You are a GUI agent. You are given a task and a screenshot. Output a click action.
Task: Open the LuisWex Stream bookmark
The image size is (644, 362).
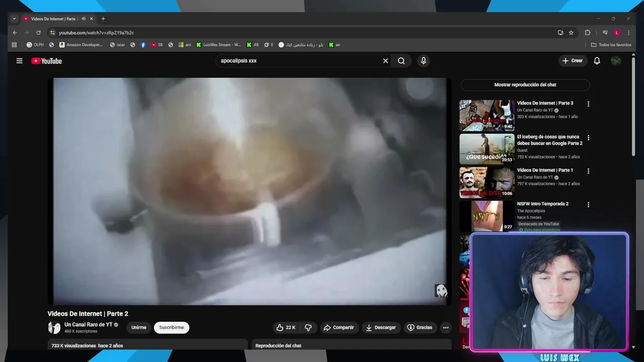[x=218, y=45]
